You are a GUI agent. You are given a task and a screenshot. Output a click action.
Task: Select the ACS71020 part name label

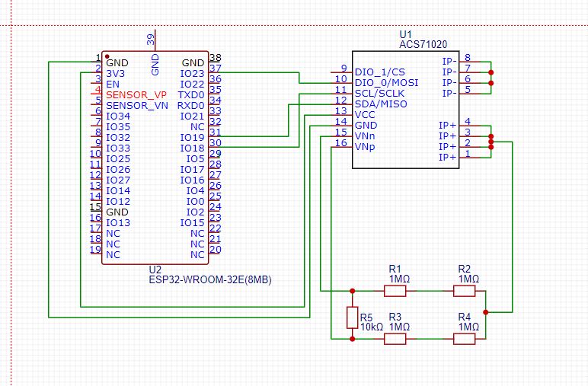[423, 44]
